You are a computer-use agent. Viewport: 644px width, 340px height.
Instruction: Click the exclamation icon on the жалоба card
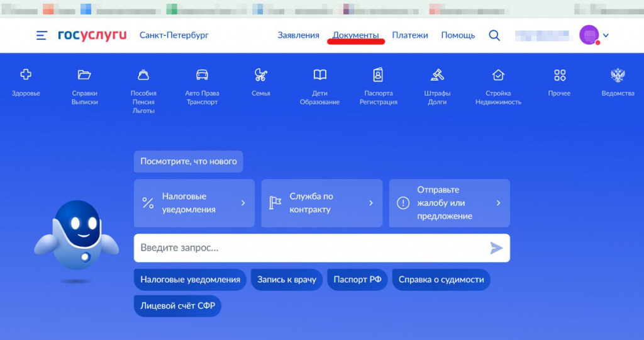click(x=403, y=203)
